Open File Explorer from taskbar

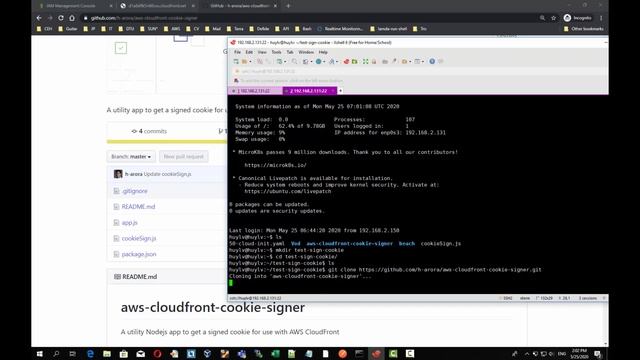[x=107, y=354]
